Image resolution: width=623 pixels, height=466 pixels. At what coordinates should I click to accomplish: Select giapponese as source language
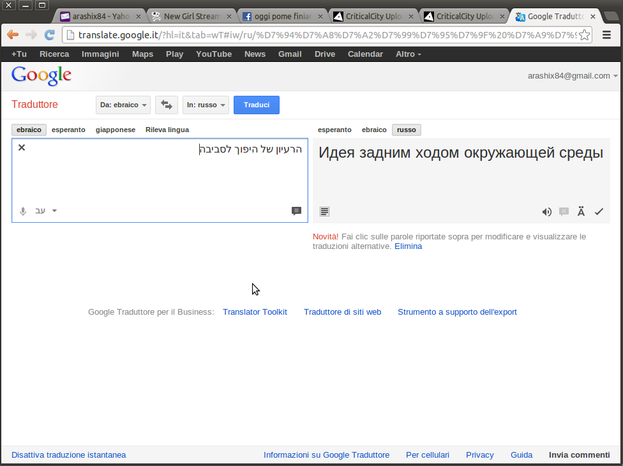(115, 130)
